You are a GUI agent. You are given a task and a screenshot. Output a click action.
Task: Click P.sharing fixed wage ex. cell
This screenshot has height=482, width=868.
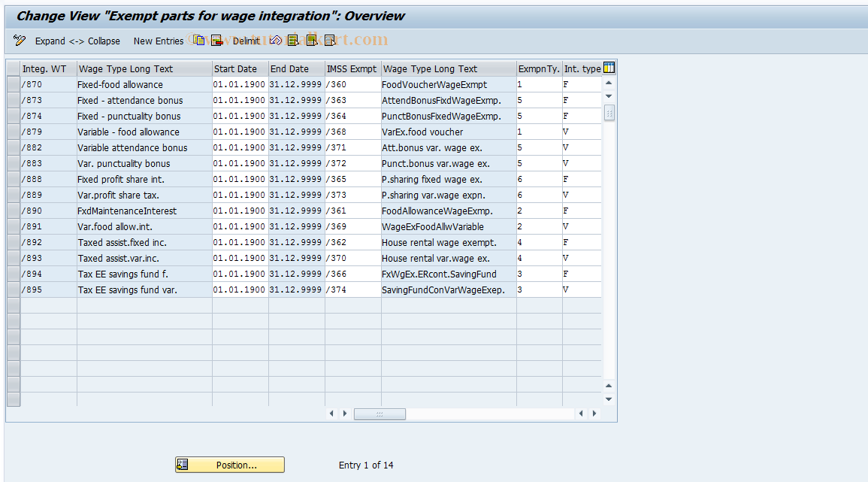[x=449, y=179]
